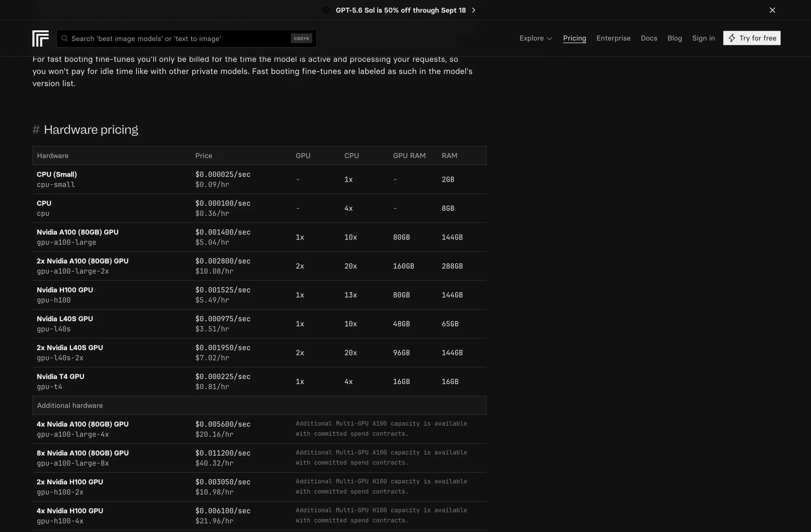Screen dimensions: 811x532
Task: Click Nvidia T4 GPU row name
Action: [60, 377]
